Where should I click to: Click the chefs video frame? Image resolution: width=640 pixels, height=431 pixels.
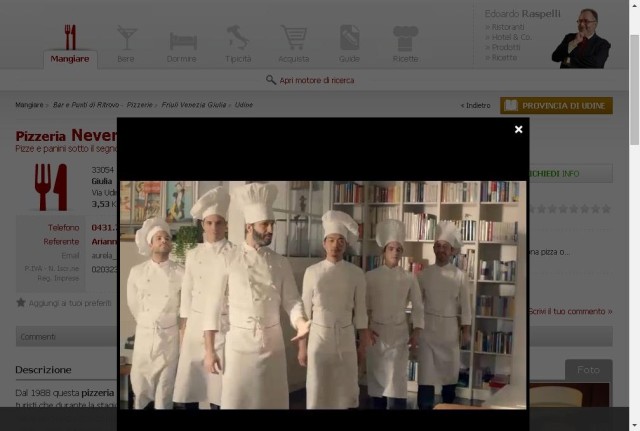323,295
